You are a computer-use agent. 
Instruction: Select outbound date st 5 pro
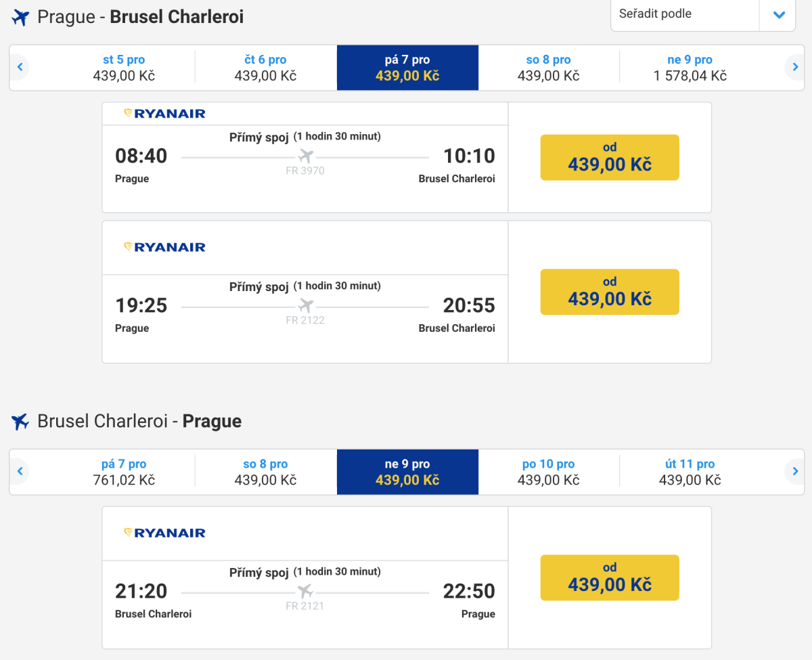(124, 68)
